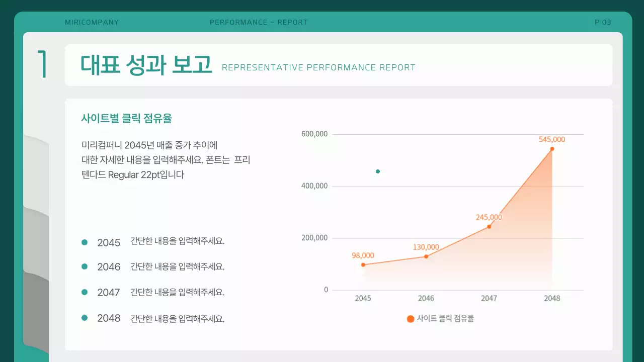The height and width of the screenshot is (362, 644).
Task: Click the teal dot beside 2048 entry
Action: coord(84,317)
